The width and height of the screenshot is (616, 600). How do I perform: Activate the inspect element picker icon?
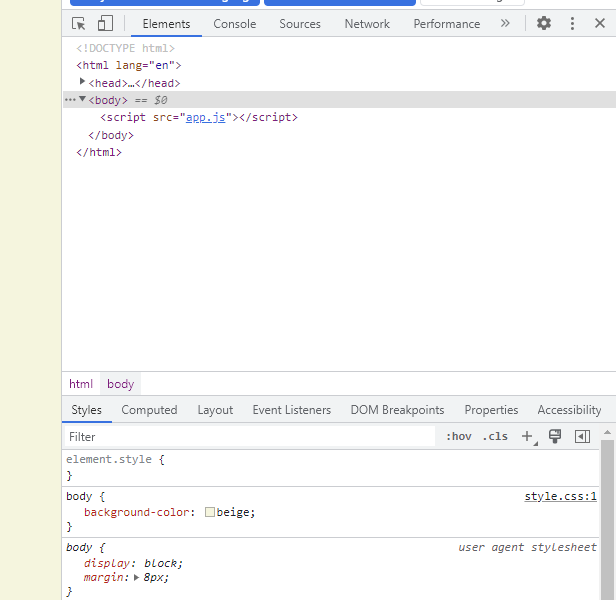[79, 24]
